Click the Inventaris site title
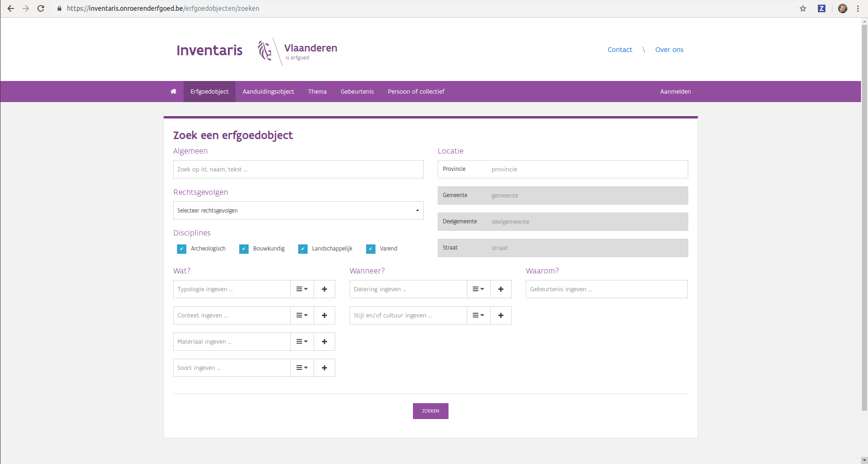The image size is (868, 464). [x=209, y=50]
